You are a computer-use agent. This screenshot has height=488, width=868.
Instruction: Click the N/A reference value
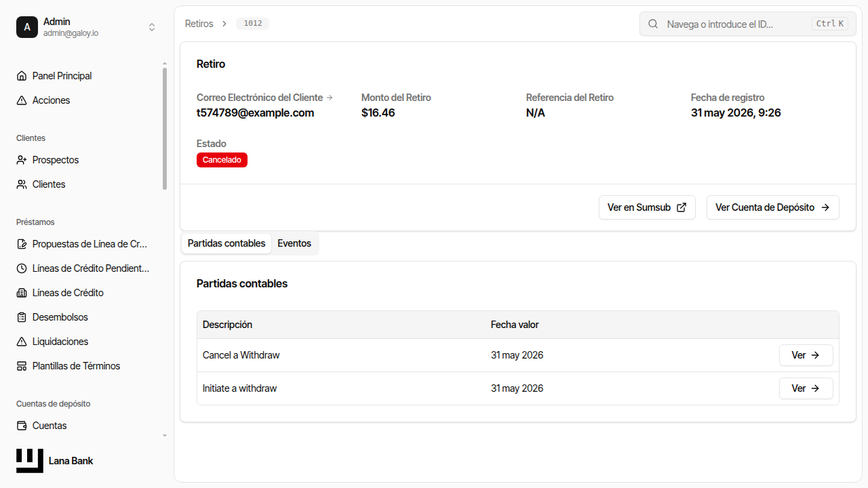click(x=536, y=113)
